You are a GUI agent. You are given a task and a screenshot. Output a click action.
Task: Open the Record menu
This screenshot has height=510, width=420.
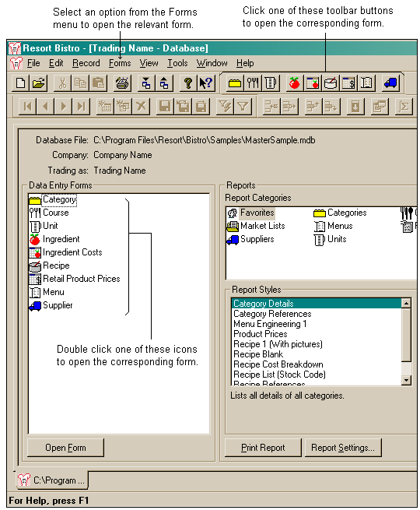[86, 63]
